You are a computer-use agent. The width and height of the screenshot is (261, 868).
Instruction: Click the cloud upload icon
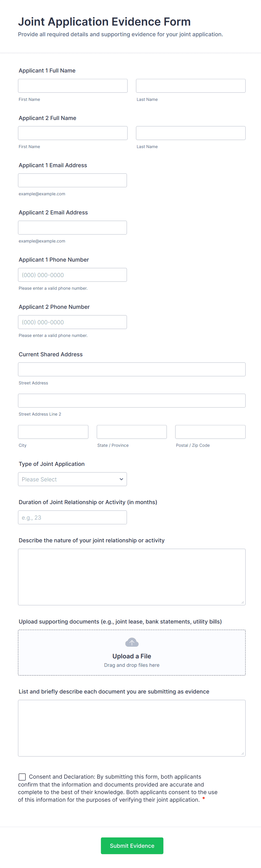(x=132, y=642)
